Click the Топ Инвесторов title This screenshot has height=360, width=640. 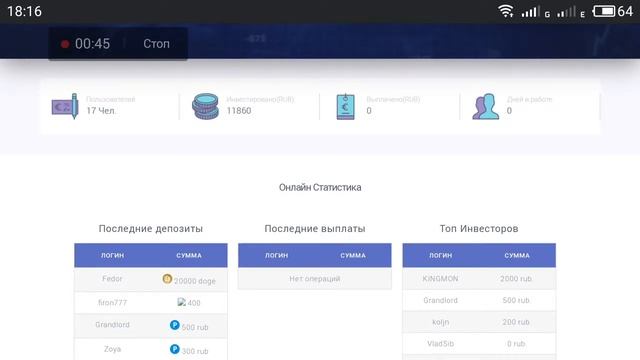click(x=479, y=229)
